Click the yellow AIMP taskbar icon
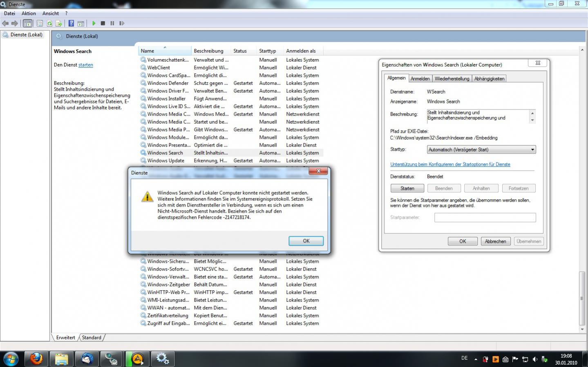 (x=137, y=359)
